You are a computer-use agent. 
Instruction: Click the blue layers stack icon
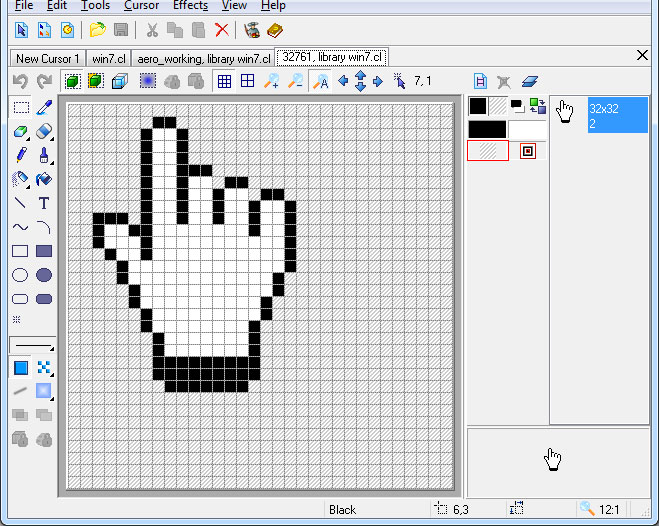click(x=529, y=82)
